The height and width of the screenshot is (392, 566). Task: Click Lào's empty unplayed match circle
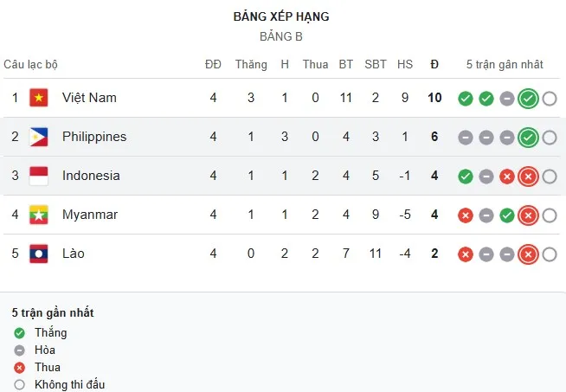[x=550, y=254]
